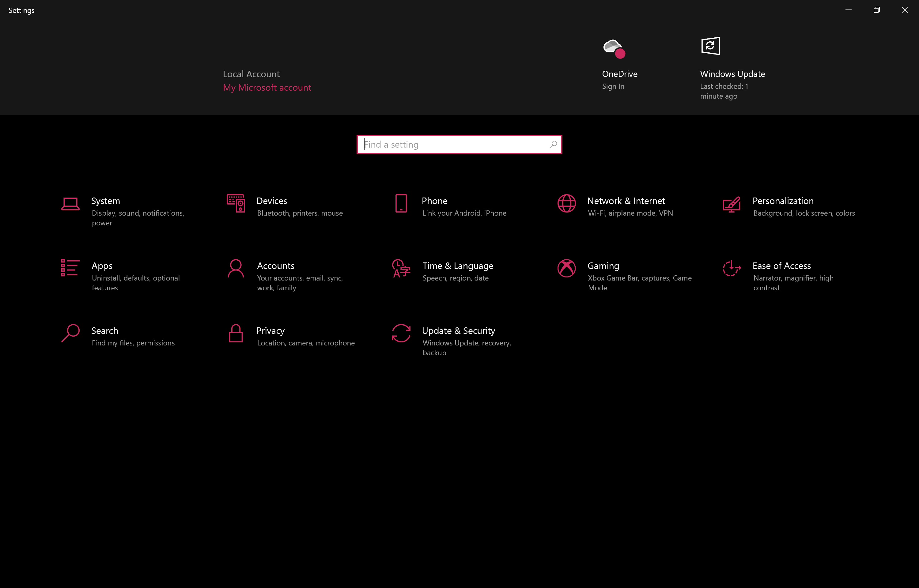The height and width of the screenshot is (588, 919).
Task: Click 'Find my files, permissions' description
Action: [133, 343]
